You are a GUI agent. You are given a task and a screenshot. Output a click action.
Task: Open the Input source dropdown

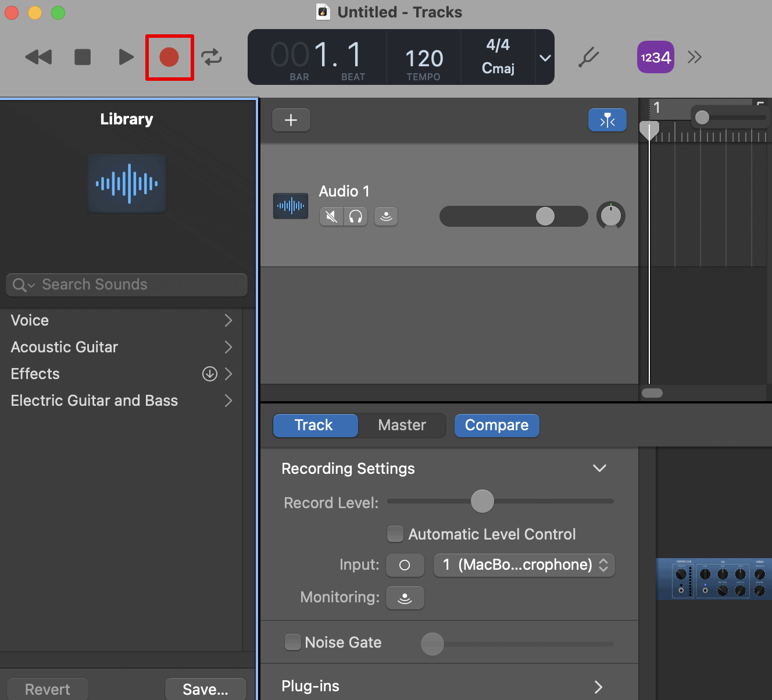point(524,565)
